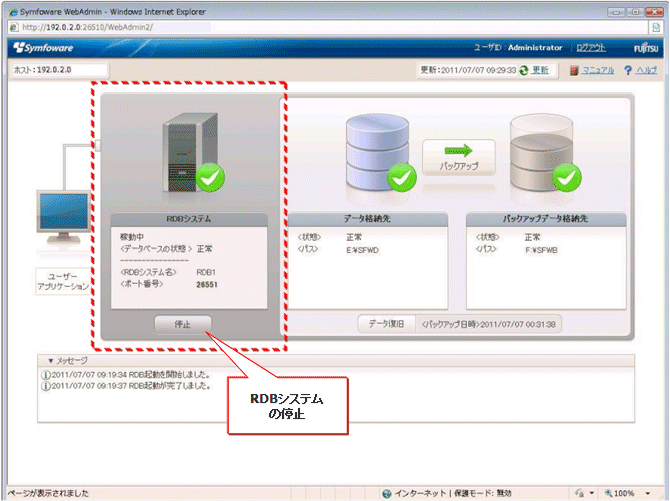670x501 pixels.
Task: Click the データ復旧 button
Action: [386, 324]
